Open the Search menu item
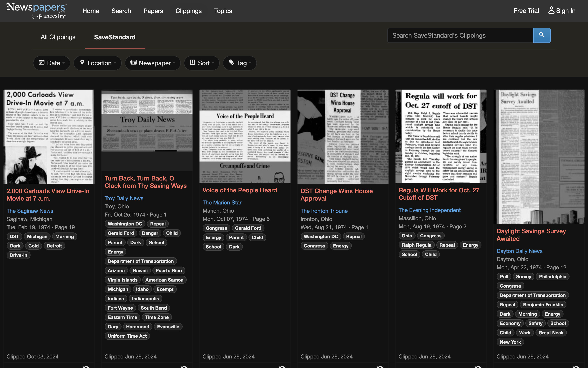This screenshot has width=588, height=368. coord(121,11)
